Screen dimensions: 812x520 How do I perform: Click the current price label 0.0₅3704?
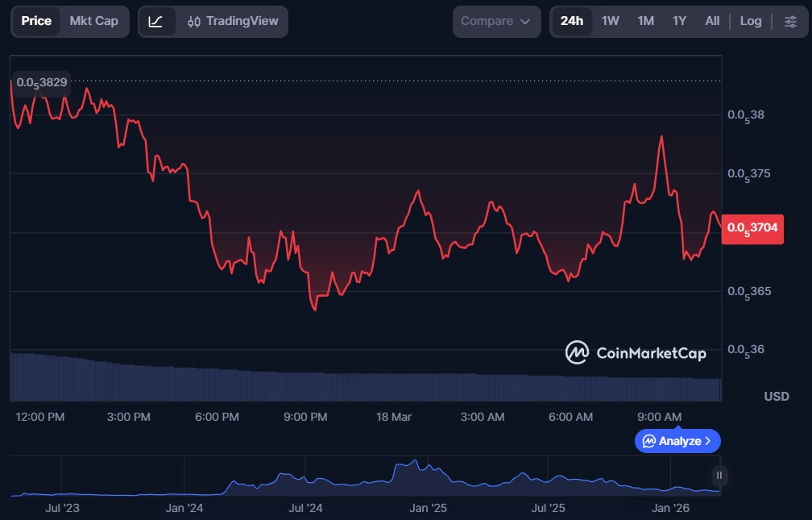pyautogui.click(x=752, y=228)
